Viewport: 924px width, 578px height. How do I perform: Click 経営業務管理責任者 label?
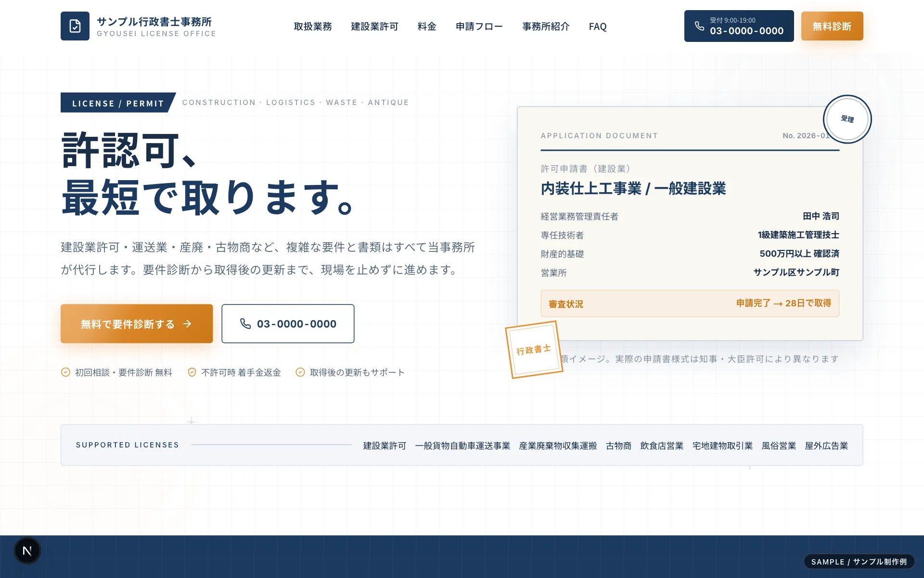point(579,217)
